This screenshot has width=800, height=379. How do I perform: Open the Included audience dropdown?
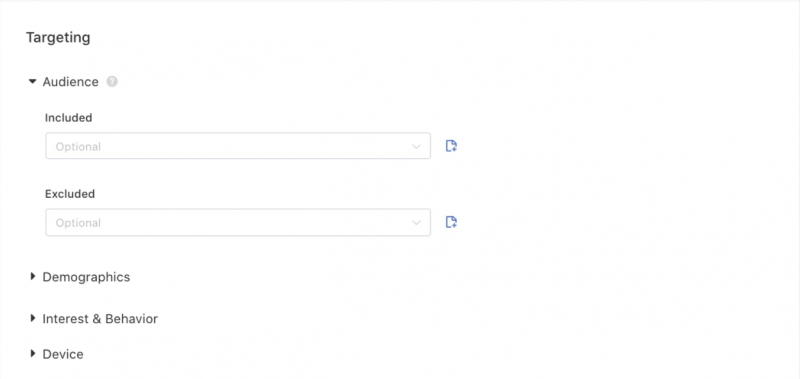coord(238,146)
